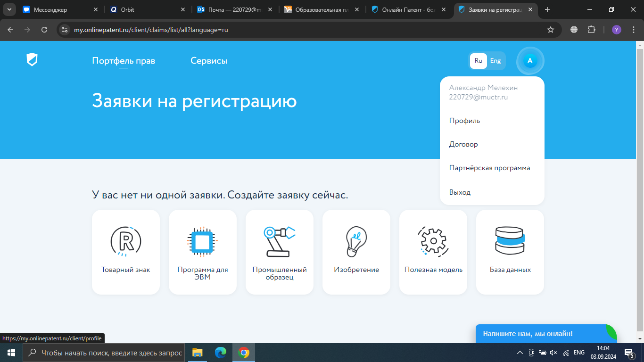The image size is (644, 362).
Task: Open the Напишите нам chat widget
Action: [x=546, y=334]
